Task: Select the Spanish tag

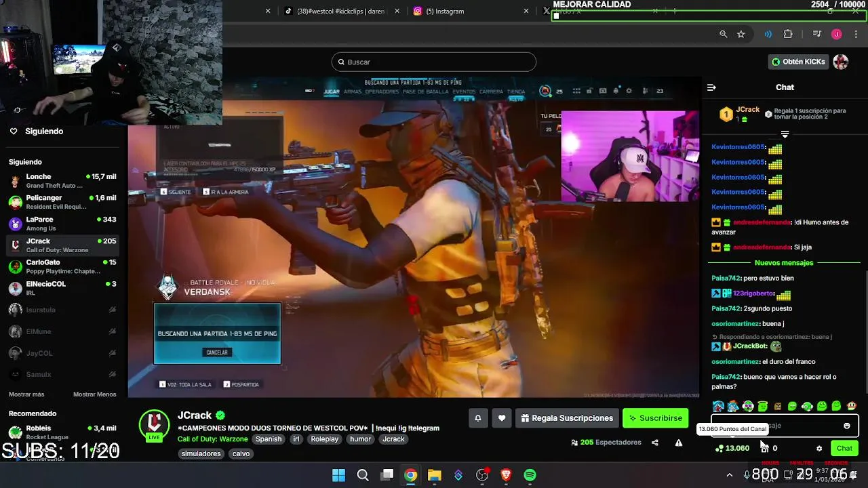Action: tap(269, 439)
